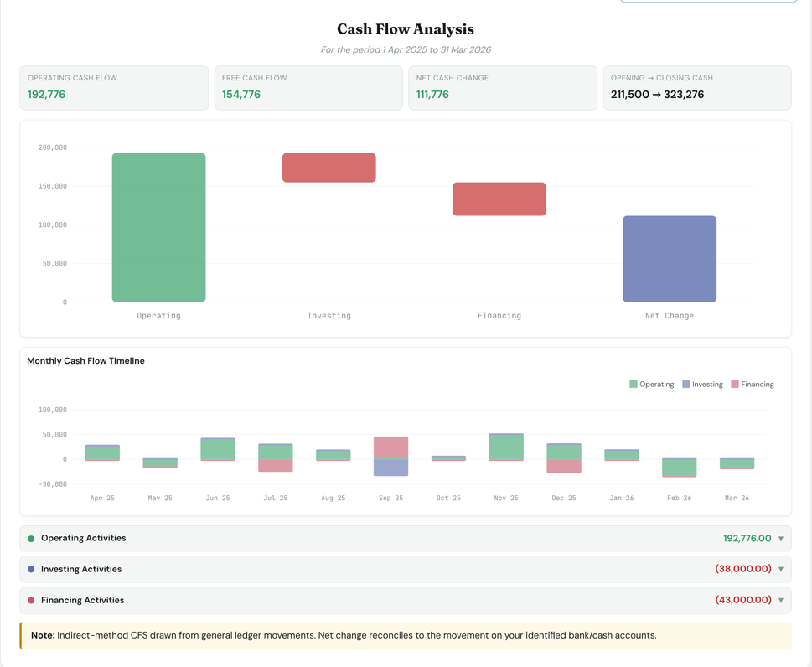Viewport: 812px width, 667px height.
Task: Toggle Operating series in timeline legend
Action: pyautogui.click(x=651, y=385)
